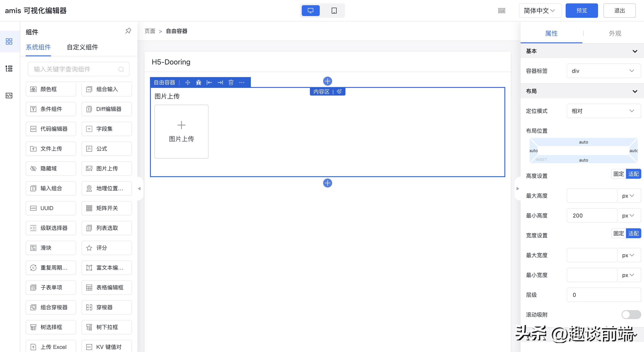Click the 退出 button
The height and width of the screenshot is (352, 644).
619,11
